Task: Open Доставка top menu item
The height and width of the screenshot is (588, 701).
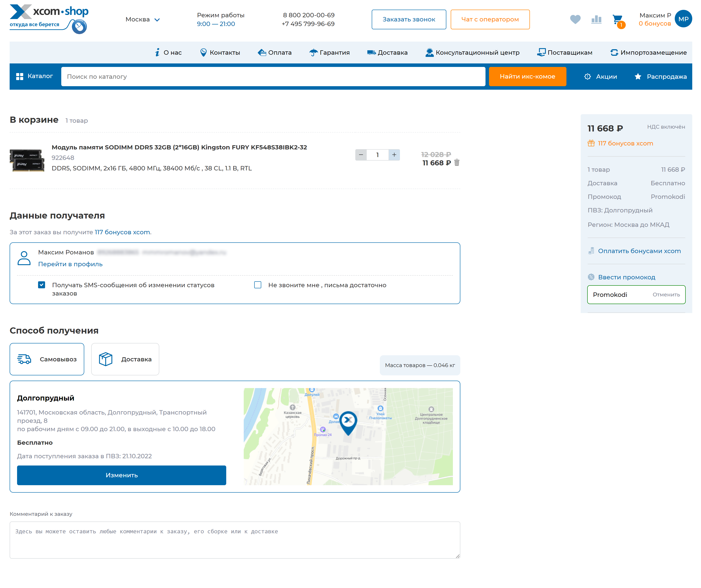Action: [x=387, y=52]
